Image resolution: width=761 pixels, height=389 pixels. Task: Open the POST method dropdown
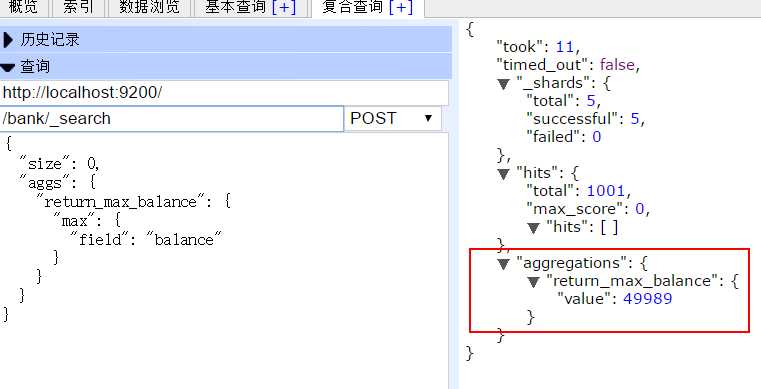coord(393,119)
